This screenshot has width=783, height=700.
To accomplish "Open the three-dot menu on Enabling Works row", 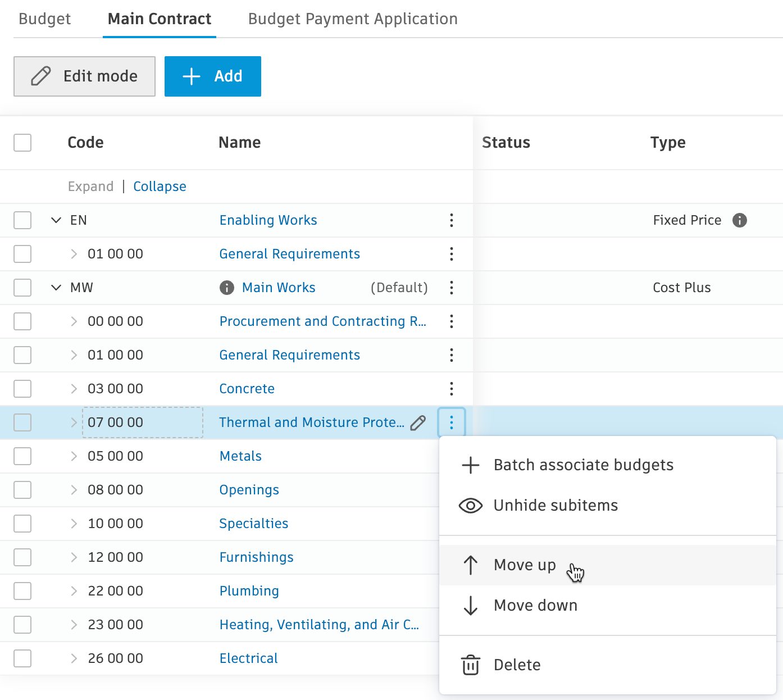I will [x=452, y=220].
